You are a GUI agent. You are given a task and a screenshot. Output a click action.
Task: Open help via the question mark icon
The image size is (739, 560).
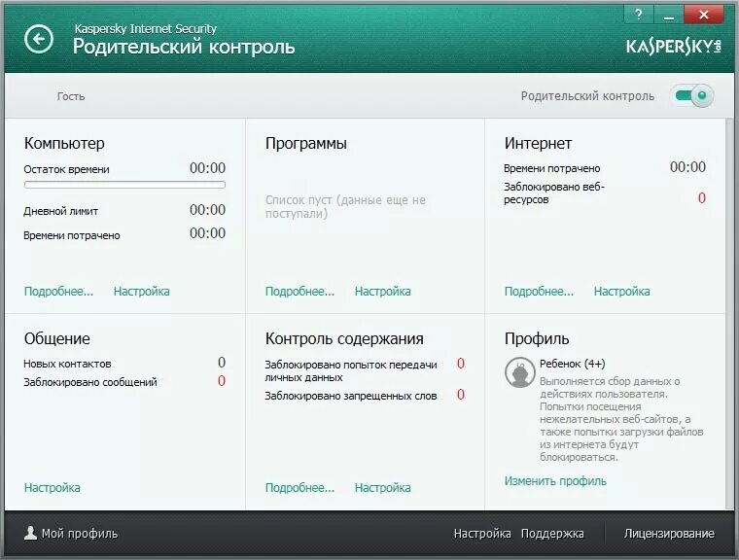638,15
